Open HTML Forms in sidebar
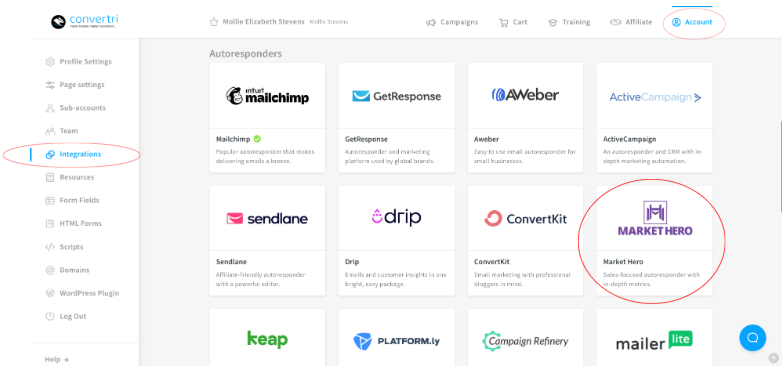The image size is (782, 366). (73, 223)
